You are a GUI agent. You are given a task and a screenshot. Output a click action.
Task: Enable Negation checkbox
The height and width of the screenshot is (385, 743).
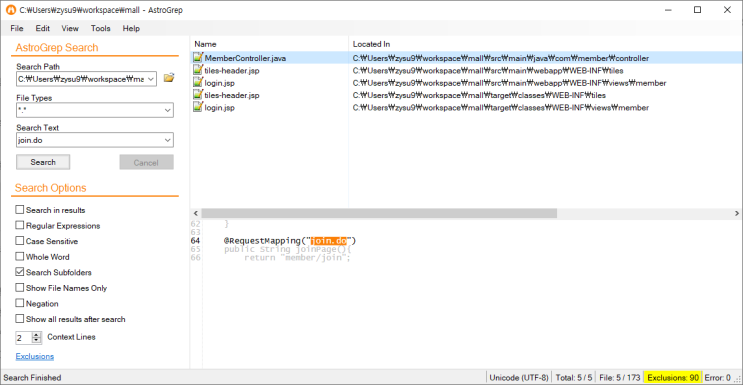(x=19, y=303)
